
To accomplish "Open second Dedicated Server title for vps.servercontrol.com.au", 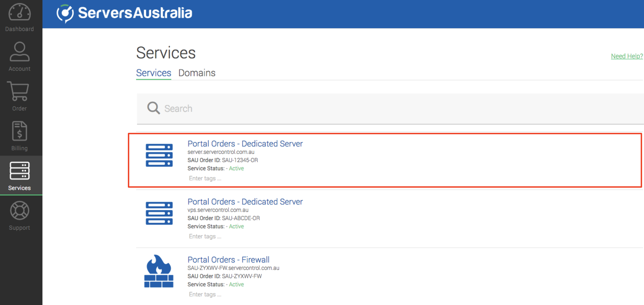I will 245,202.
